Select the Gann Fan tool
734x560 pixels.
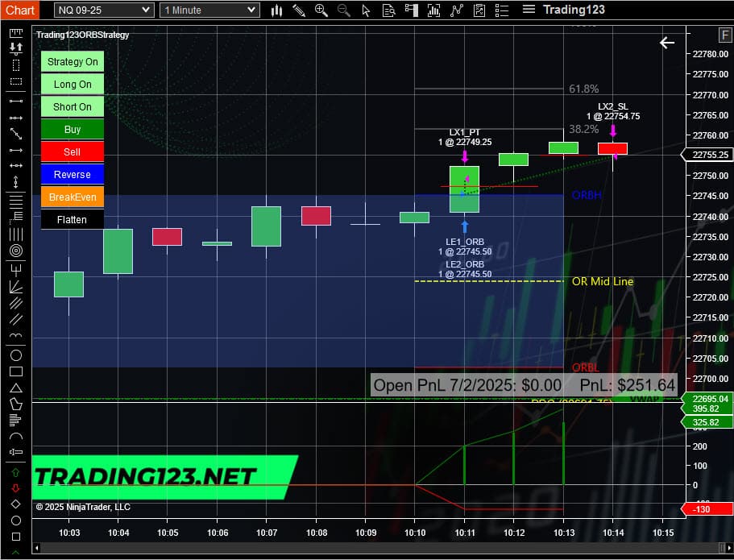coord(16,286)
